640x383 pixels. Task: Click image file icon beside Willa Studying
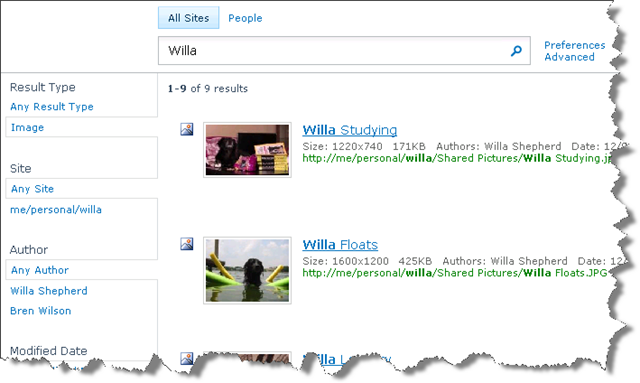click(x=187, y=129)
